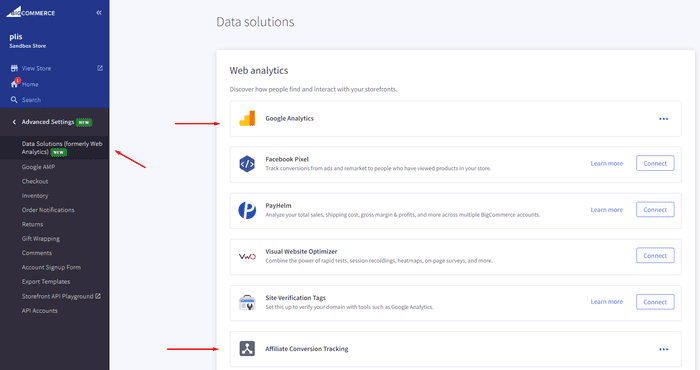This screenshot has height=370, width=700.
Task: Click the plis store name
Action: [x=16, y=37]
